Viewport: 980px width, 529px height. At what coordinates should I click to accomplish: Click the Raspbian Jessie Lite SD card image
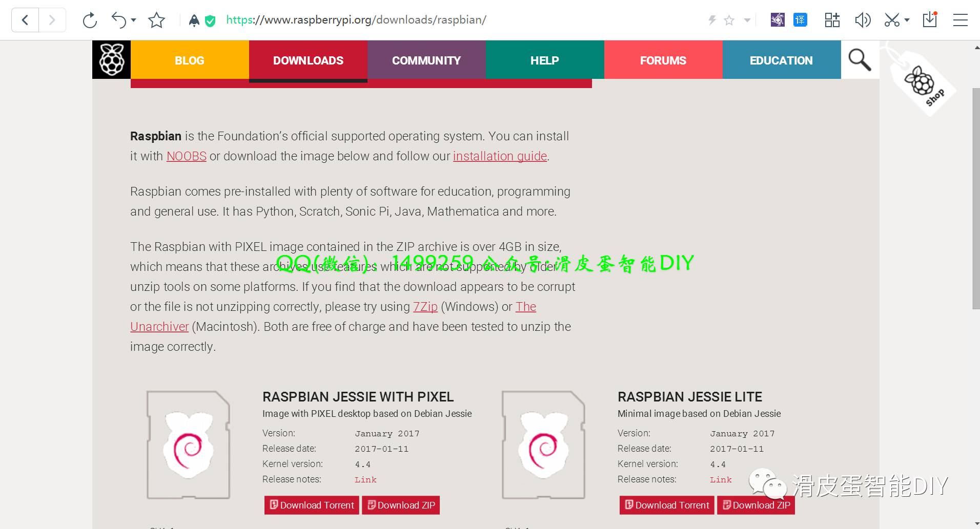click(543, 445)
